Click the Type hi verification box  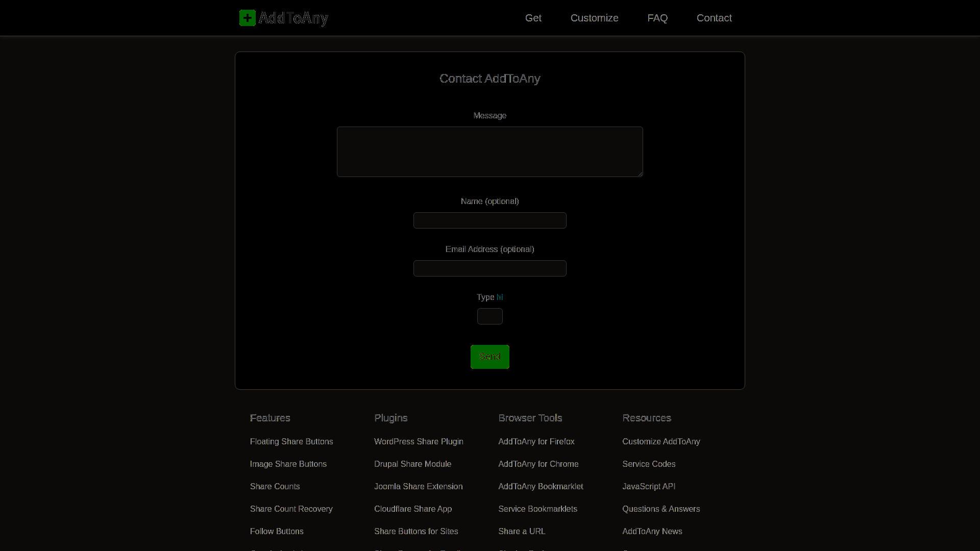490,316
